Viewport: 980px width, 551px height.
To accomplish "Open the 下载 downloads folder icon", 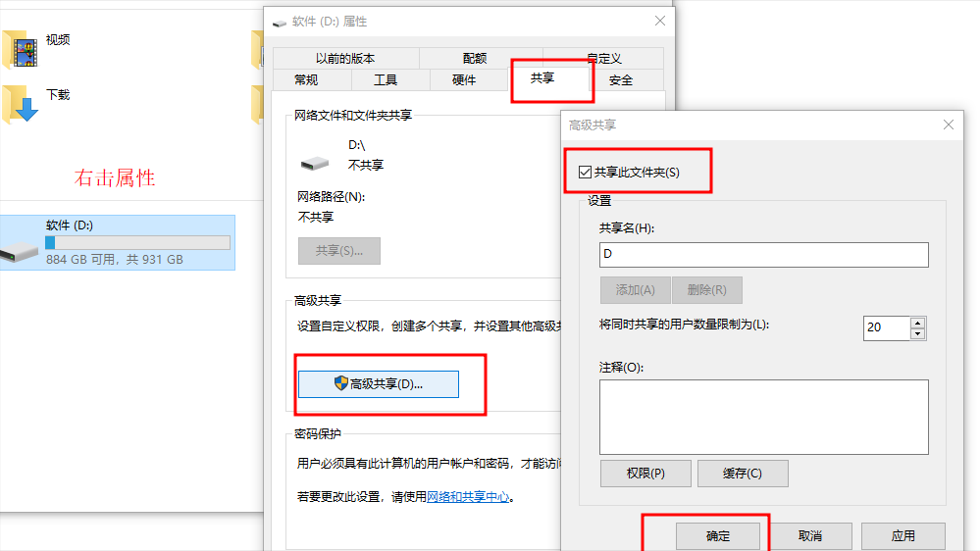I will (x=21, y=104).
